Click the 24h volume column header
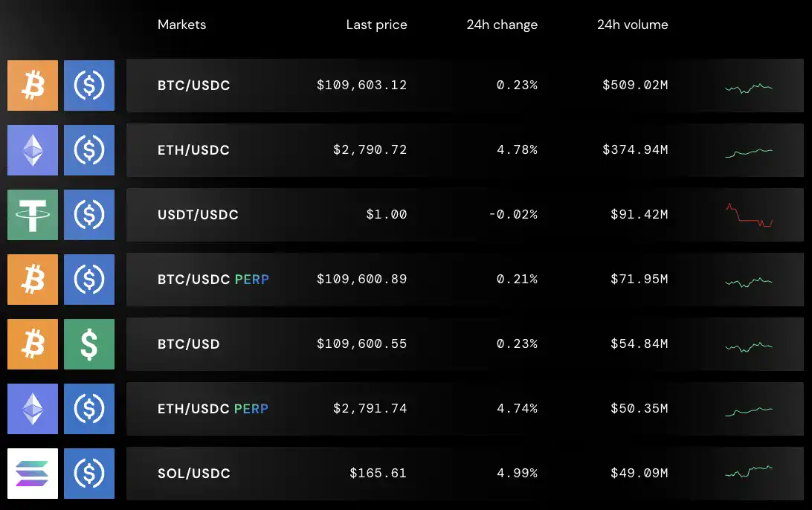 (x=632, y=25)
